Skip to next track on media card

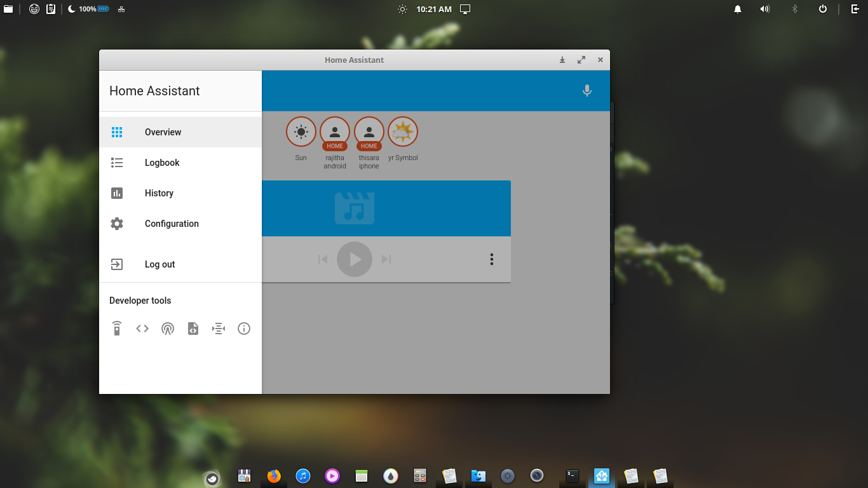click(x=386, y=259)
